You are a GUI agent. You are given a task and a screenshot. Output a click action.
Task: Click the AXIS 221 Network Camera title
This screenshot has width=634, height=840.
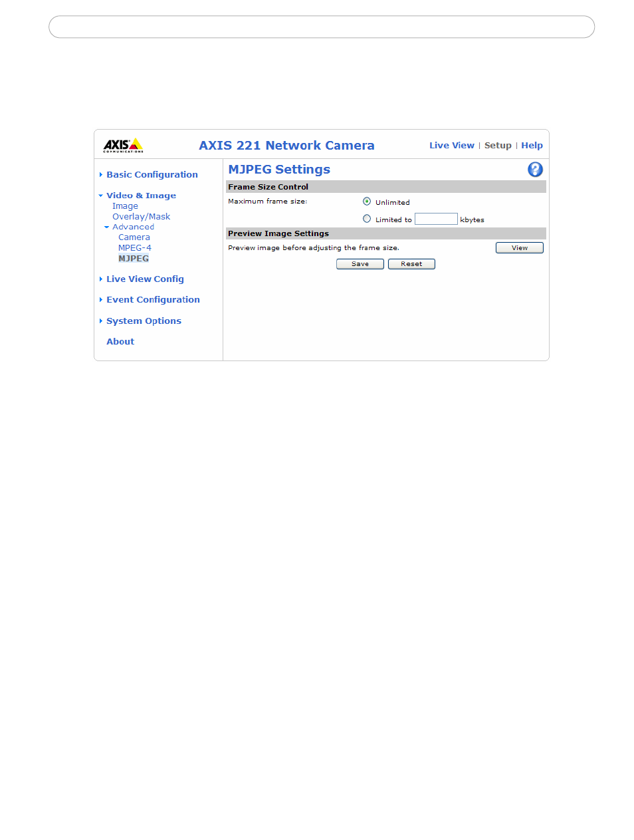(x=286, y=146)
